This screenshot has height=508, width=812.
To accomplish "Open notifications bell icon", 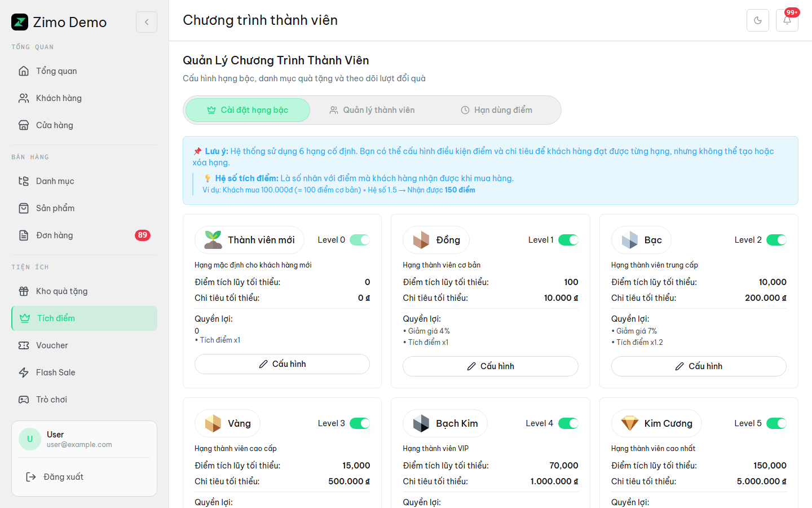I will pos(787,20).
